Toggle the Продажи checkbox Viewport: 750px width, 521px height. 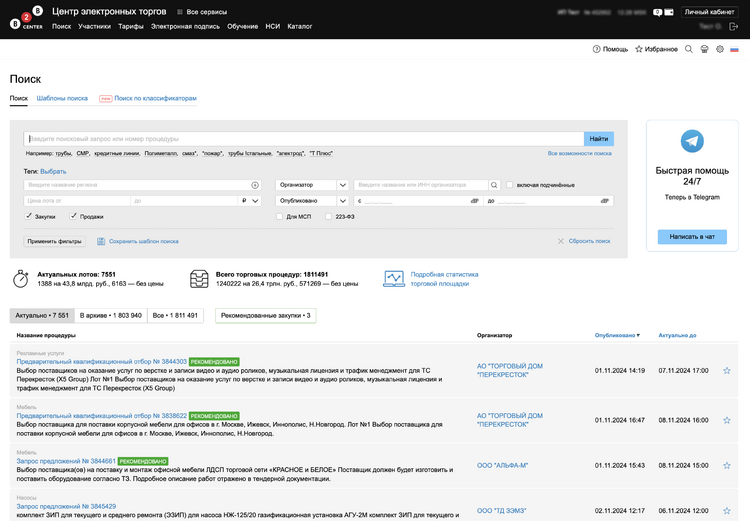[73, 216]
